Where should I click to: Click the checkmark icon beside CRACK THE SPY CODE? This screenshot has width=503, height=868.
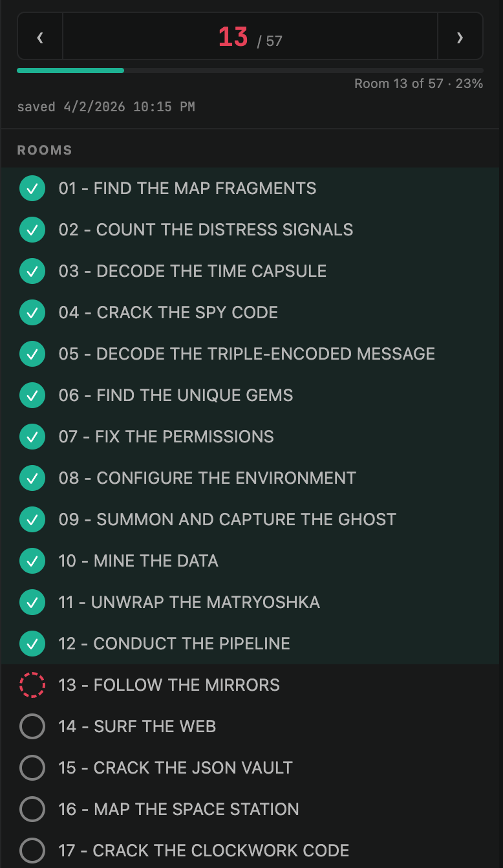coord(32,312)
